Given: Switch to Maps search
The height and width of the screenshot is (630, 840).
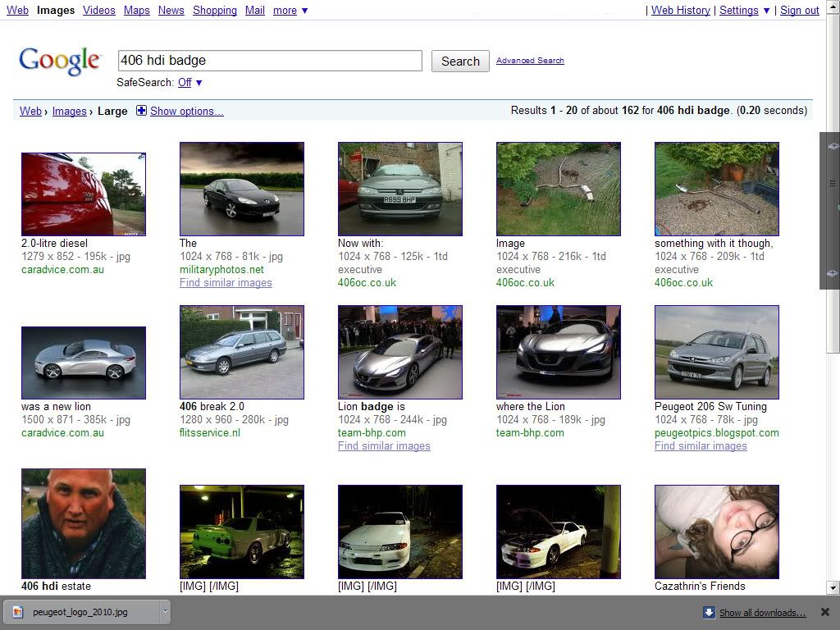Looking at the screenshot, I should (137, 10).
